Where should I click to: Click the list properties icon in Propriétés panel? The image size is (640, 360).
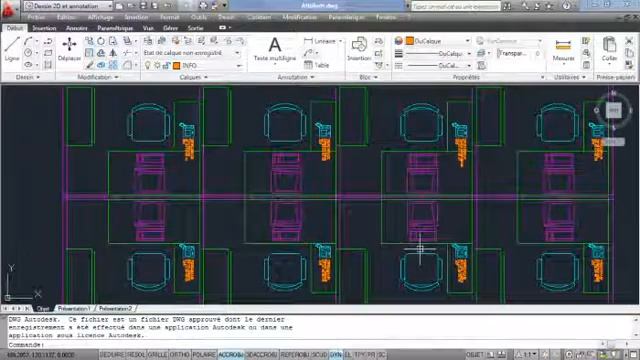point(481,65)
